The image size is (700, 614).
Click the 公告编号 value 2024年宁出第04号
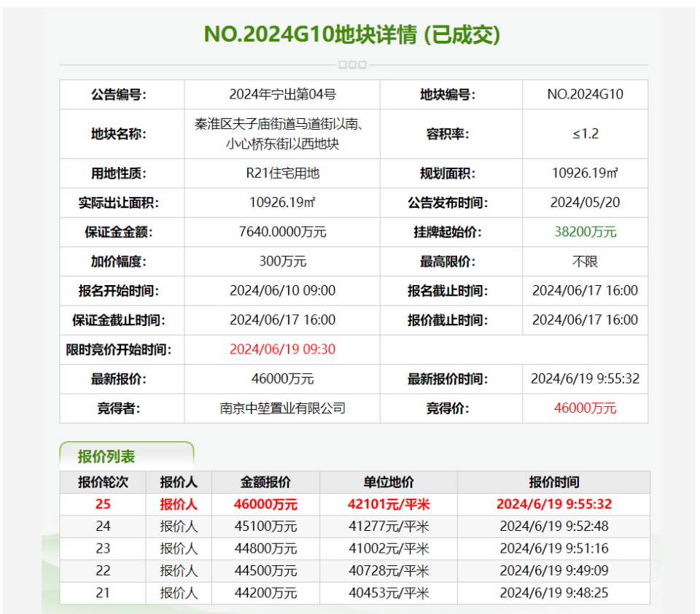(282, 94)
